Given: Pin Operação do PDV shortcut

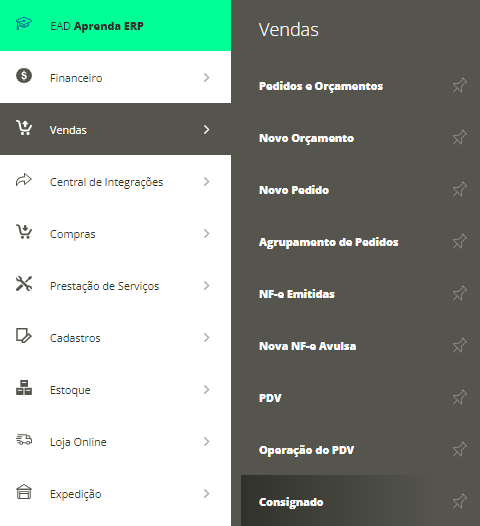Looking at the screenshot, I should click(x=460, y=449).
